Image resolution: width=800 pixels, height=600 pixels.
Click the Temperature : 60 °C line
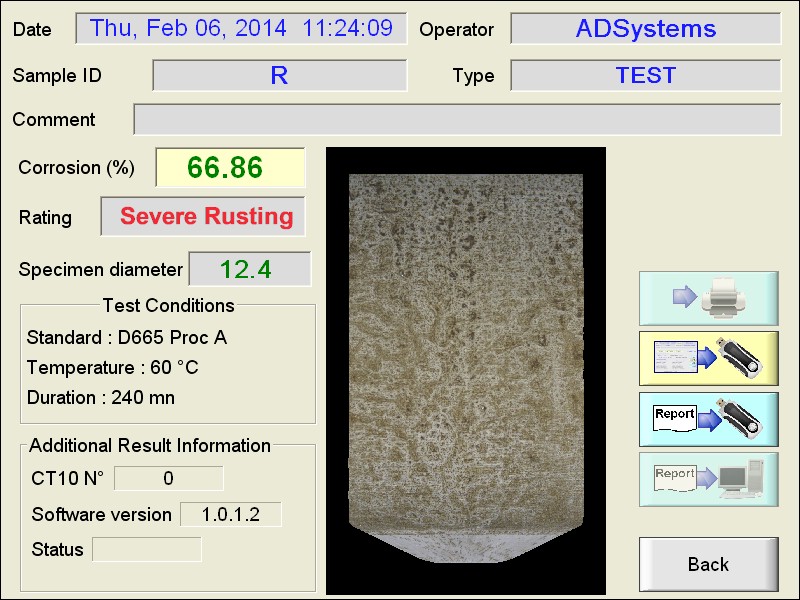(112, 367)
